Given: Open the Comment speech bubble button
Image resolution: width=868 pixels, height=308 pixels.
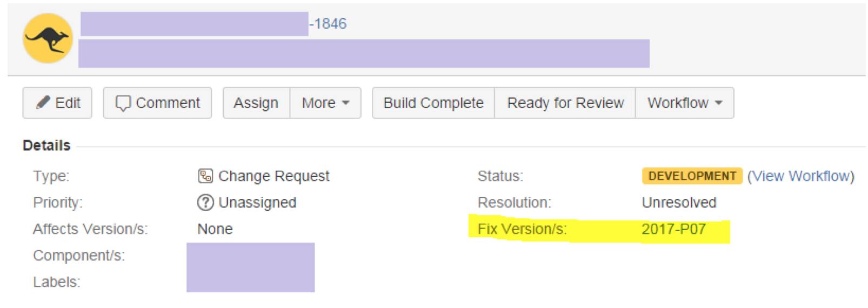Looking at the screenshot, I should pos(157,103).
